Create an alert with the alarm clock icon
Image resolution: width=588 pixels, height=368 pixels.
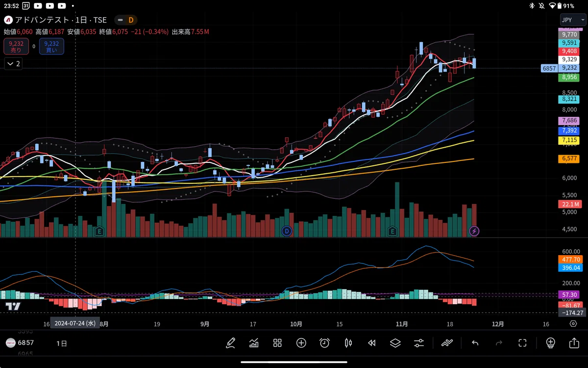click(x=324, y=343)
